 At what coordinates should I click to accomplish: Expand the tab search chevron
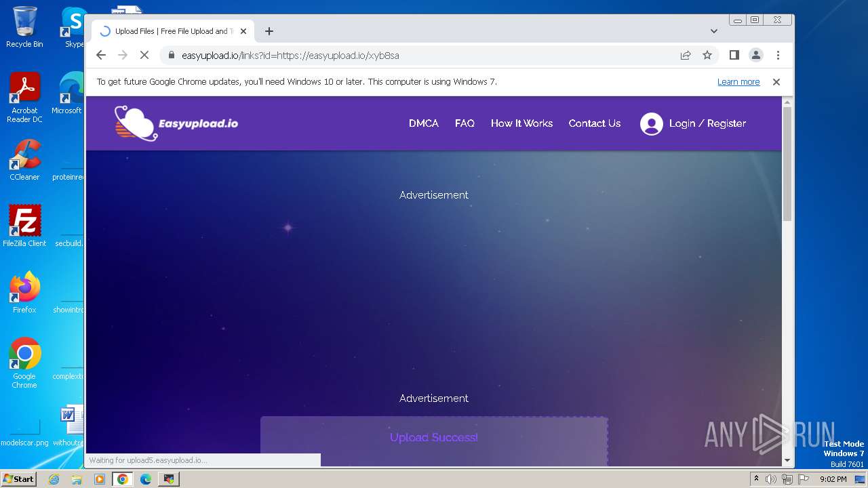(x=714, y=31)
